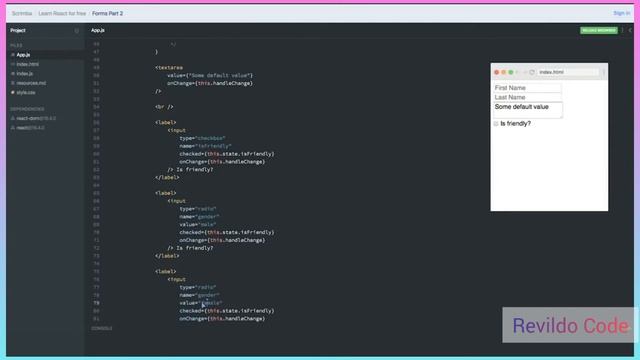Click the <textarea opening tag in code
The height and width of the screenshot is (360, 640).
click(169, 68)
